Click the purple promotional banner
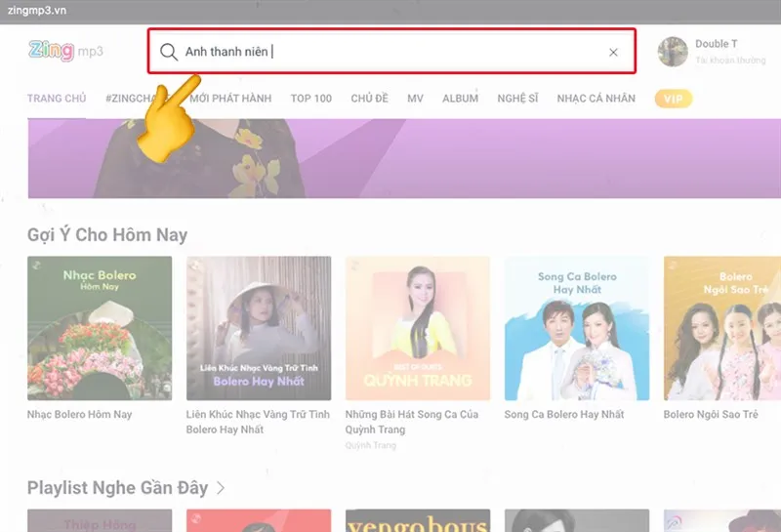Image resolution: width=781 pixels, height=532 pixels. pos(404,158)
